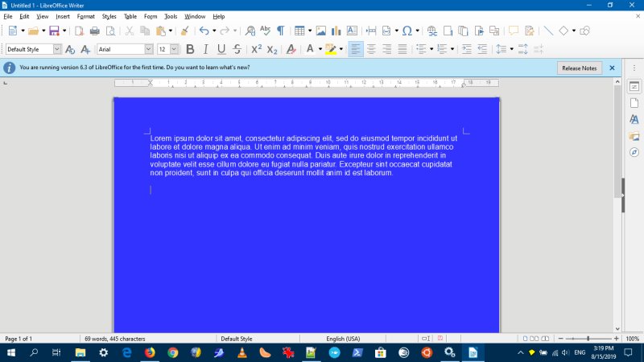644x362 pixels.
Task: Open Highlighting Color dropdown arrow
Action: [x=341, y=49]
